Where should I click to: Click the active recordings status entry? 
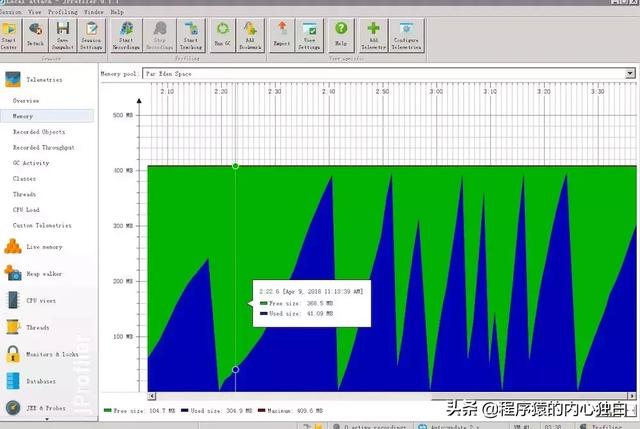tap(370, 426)
